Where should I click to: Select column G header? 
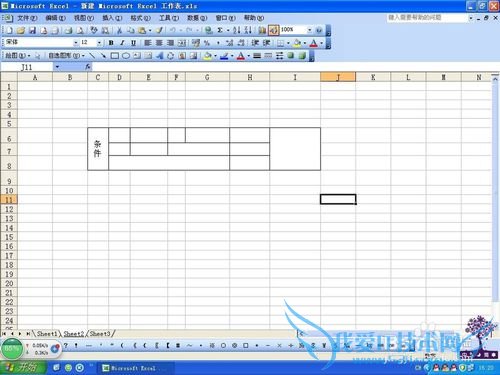tap(207, 77)
